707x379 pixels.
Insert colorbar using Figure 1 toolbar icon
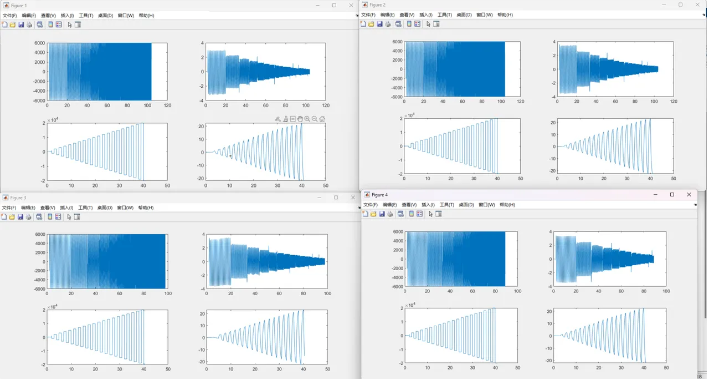pyautogui.click(x=50, y=25)
